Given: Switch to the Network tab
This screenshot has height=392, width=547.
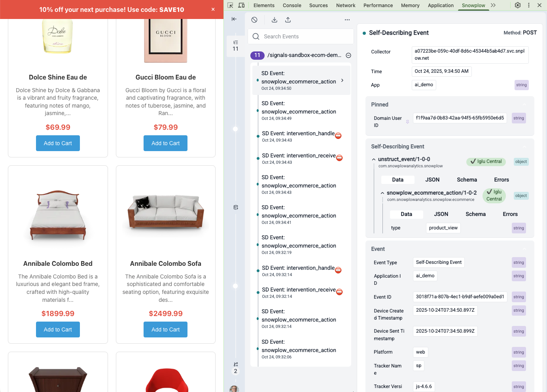Looking at the screenshot, I should click(x=345, y=6).
